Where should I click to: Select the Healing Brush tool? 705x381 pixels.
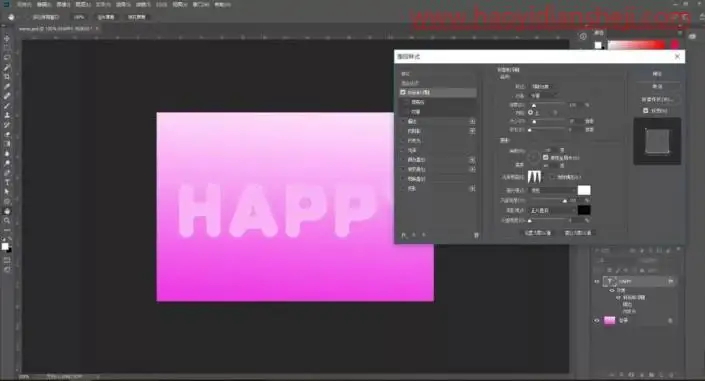[7, 96]
